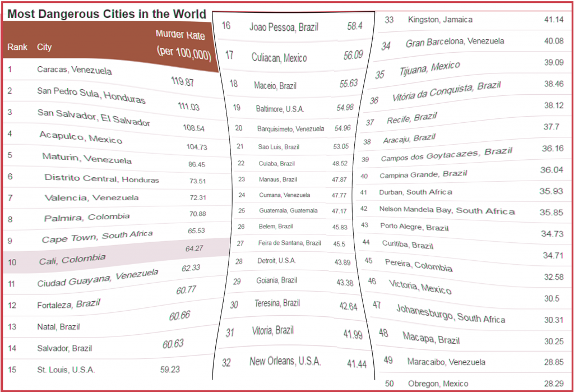
Task: Click 'Tijuana, Mexico'
Action: point(430,68)
